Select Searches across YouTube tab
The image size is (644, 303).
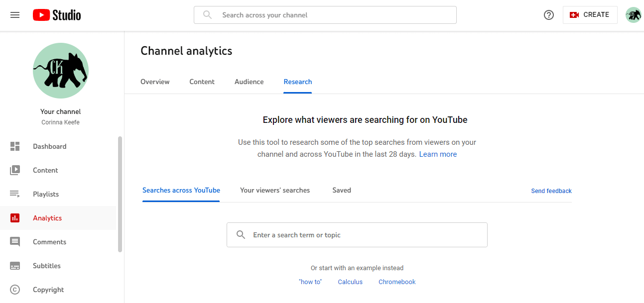click(x=181, y=190)
